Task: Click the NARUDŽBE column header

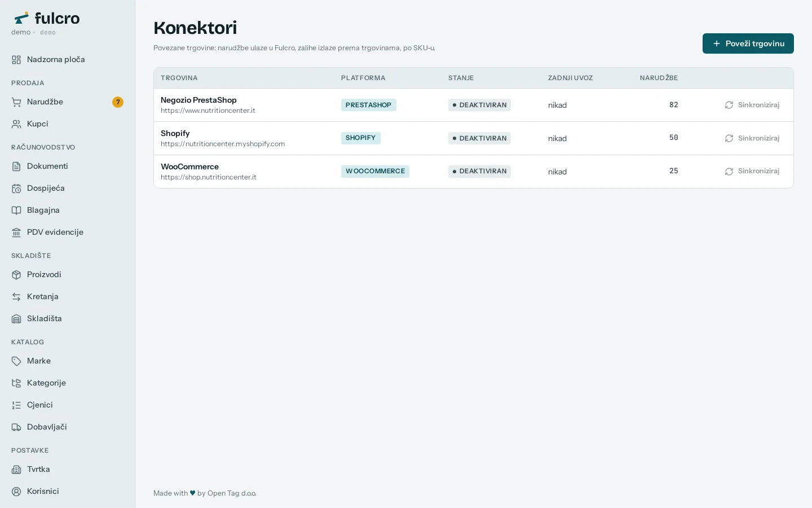Action: [659, 78]
